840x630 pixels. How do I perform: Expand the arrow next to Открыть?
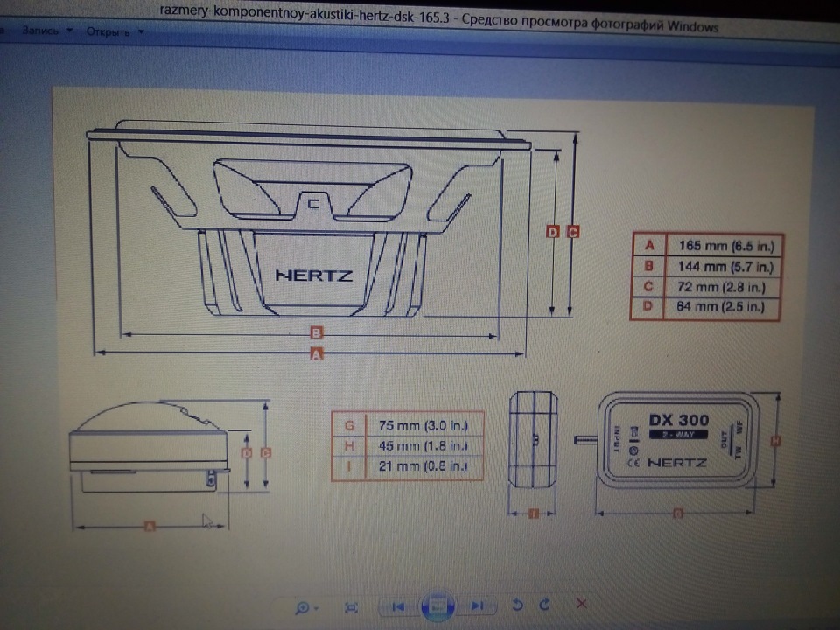(141, 32)
